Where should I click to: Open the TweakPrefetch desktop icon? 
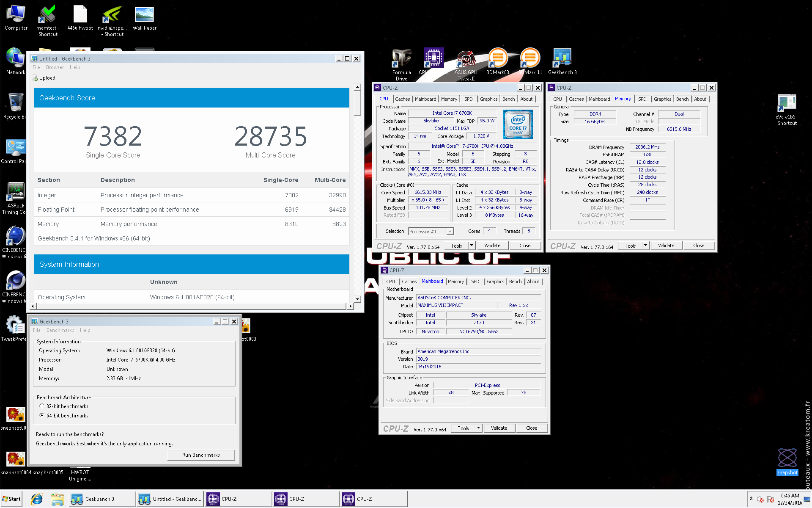click(14, 328)
